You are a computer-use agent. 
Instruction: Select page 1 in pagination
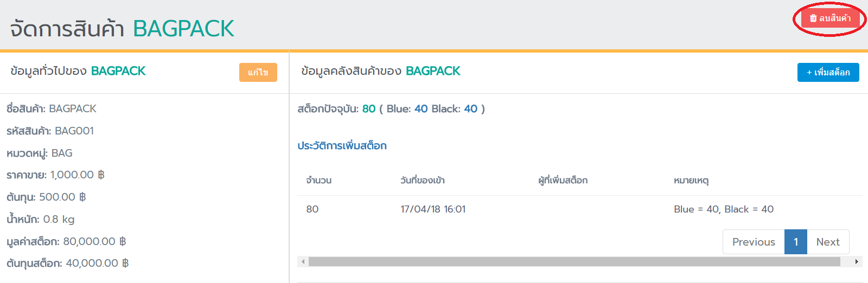pos(796,242)
